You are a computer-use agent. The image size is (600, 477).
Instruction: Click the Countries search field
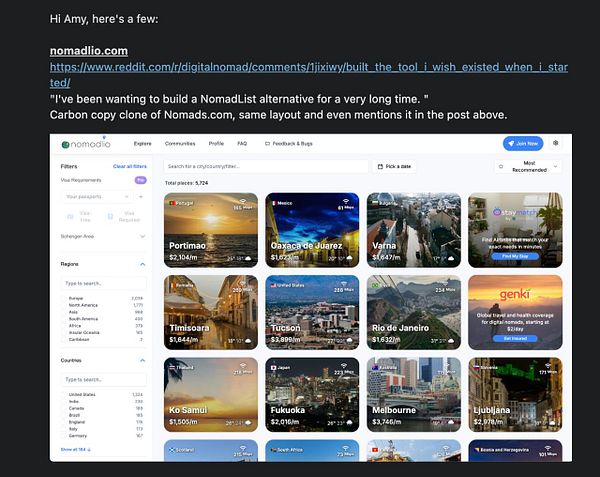(x=103, y=379)
